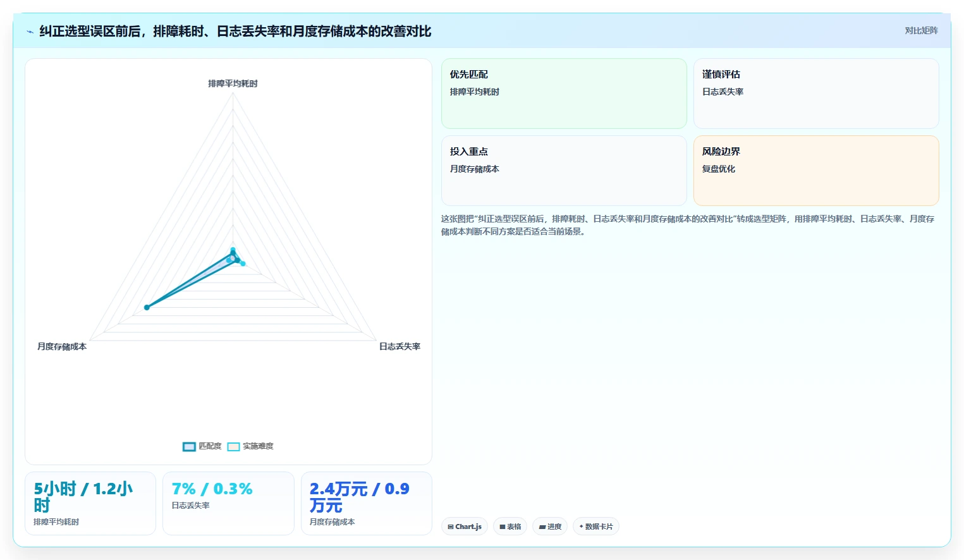The image size is (964, 560).
Task: Click the 月度存储成本 data point on radar
Action: tap(147, 307)
